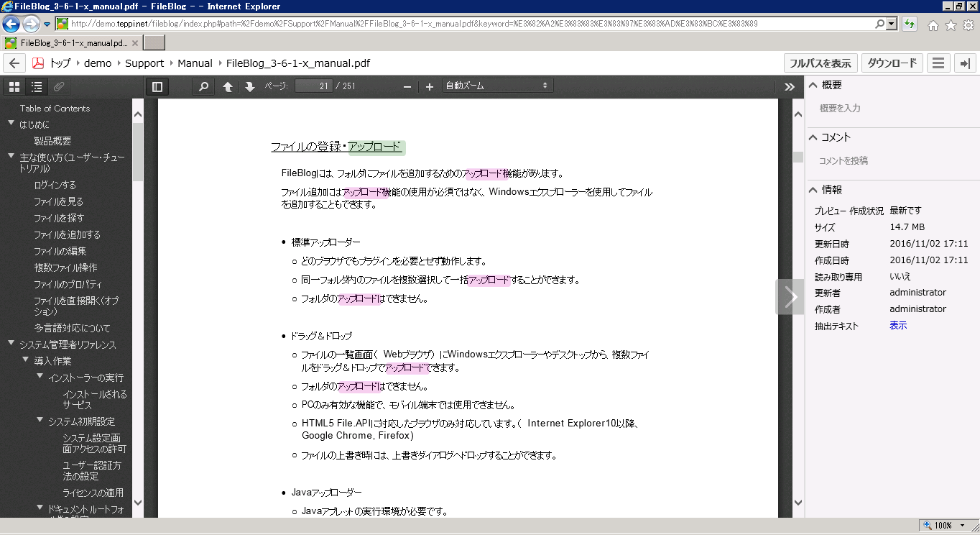Image resolution: width=980 pixels, height=535 pixels.
Task: Open 多言語対応について in the outline
Action: coord(72,328)
